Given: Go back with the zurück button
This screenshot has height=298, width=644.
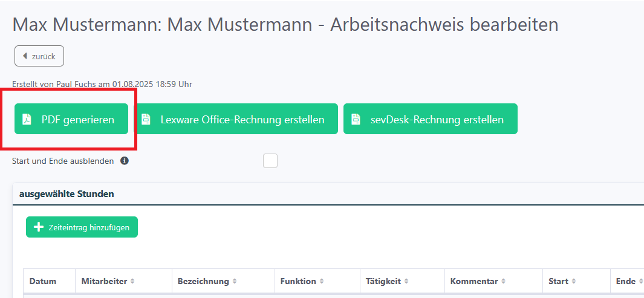Looking at the screenshot, I should [39, 56].
